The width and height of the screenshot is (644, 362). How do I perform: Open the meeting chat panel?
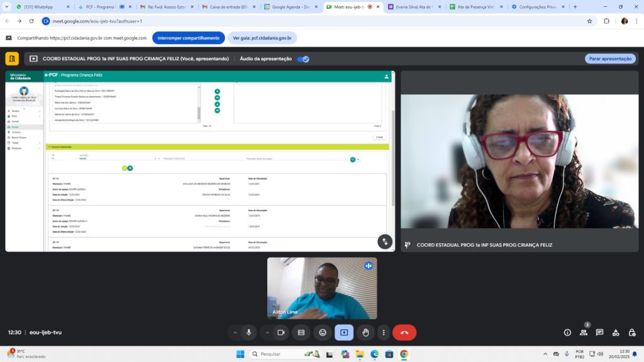599,332
